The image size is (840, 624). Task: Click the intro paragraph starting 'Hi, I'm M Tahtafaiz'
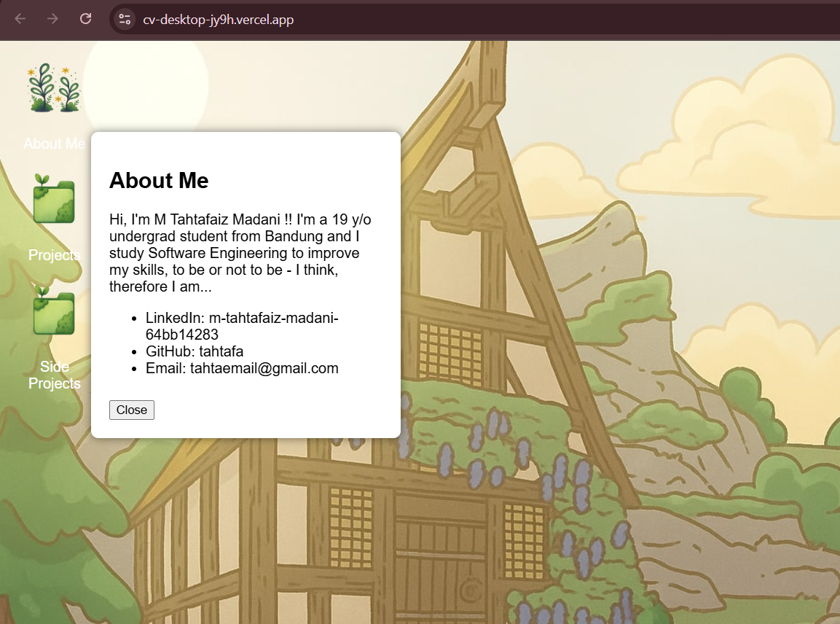coord(240,253)
